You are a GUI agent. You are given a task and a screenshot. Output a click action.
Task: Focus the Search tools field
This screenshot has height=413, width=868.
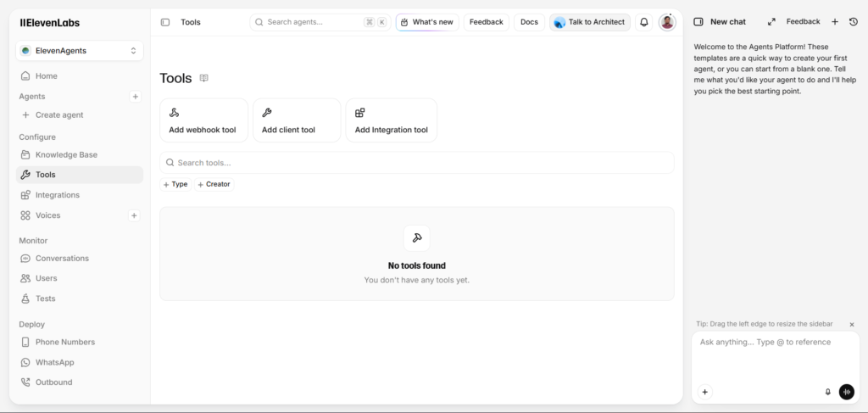(417, 163)
